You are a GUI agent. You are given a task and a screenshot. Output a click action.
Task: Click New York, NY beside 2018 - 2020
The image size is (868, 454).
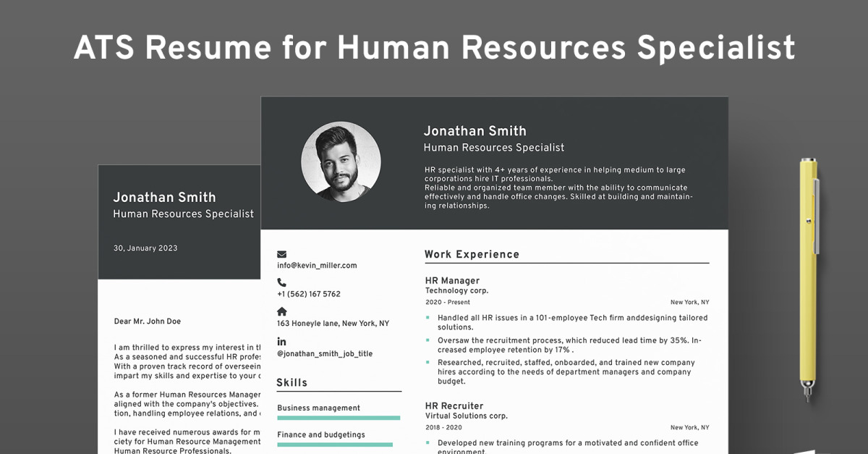689,428
